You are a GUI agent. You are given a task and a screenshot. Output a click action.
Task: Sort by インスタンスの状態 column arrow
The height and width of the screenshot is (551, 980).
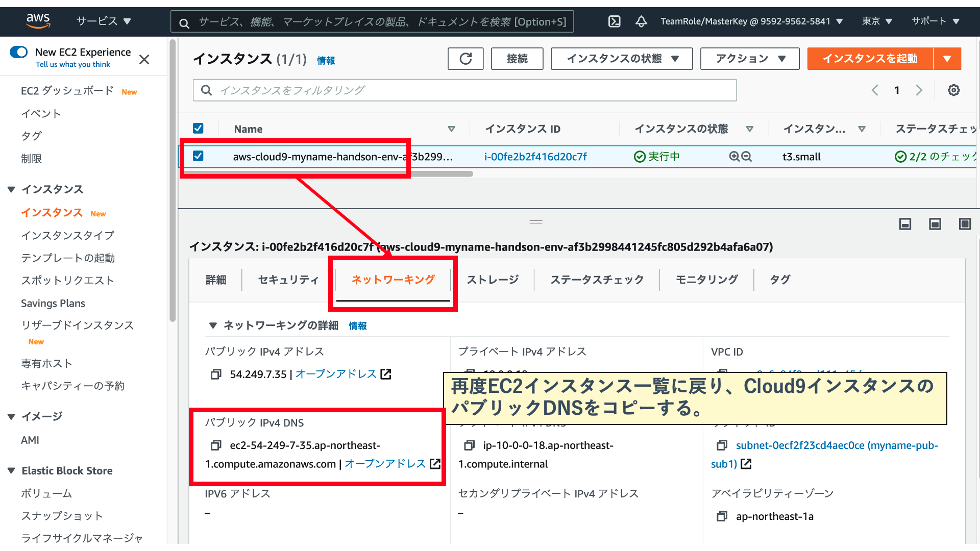750,129
